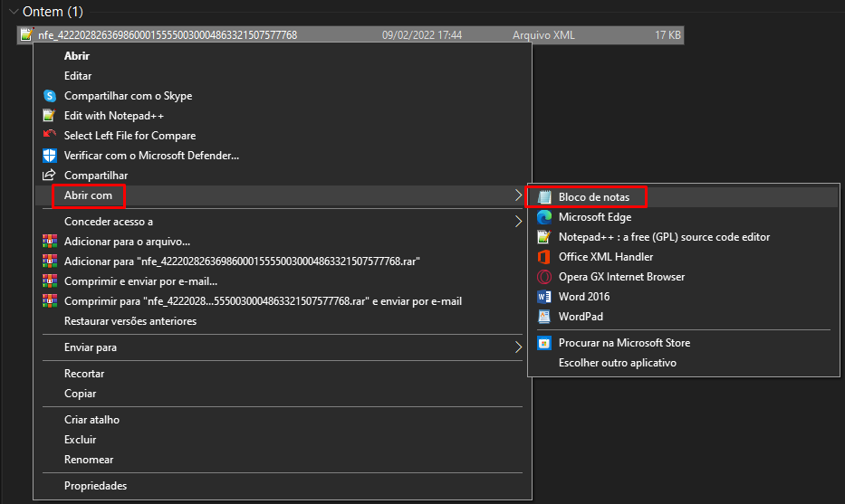This screenshot has width=845, height=504.
Task: Click the XML file icon in file row
Action: 26,35
